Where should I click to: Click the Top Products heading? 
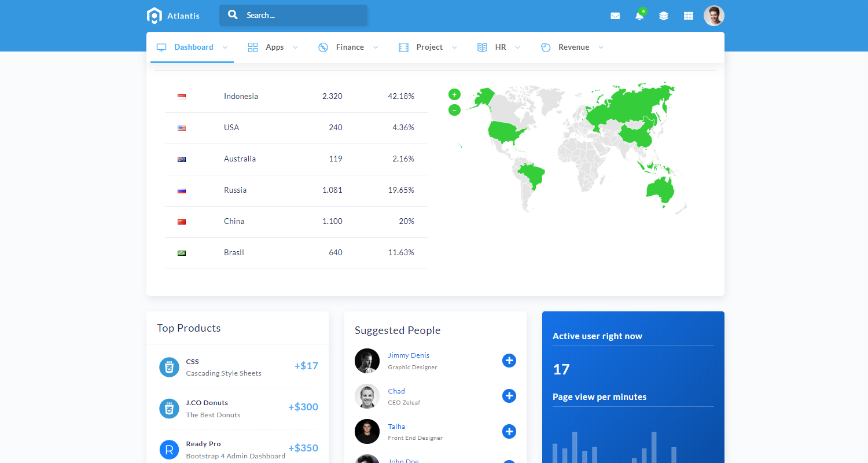[189, 328]
